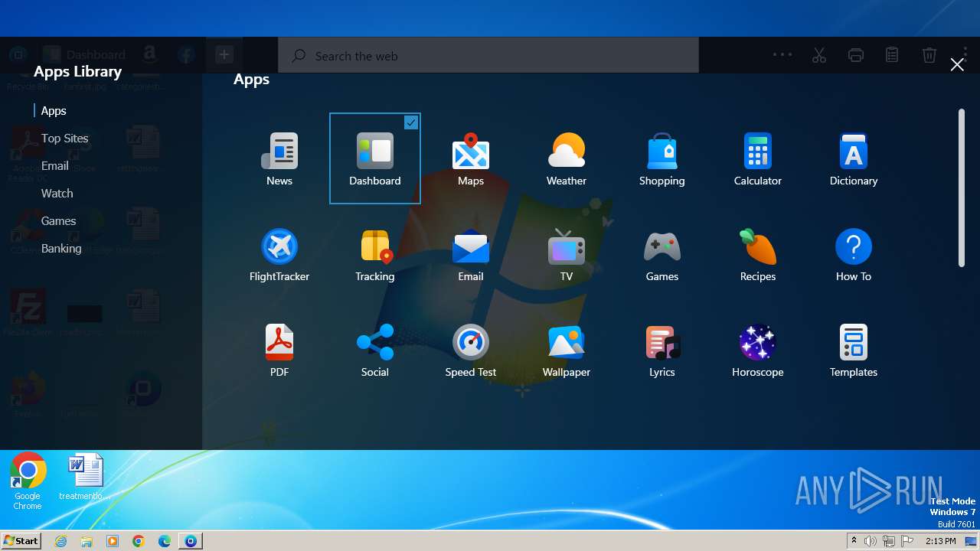Screen dimensions: 980x551
Task: Click the Search the web field
Action: pyautogui.click(x=488, y=56)
